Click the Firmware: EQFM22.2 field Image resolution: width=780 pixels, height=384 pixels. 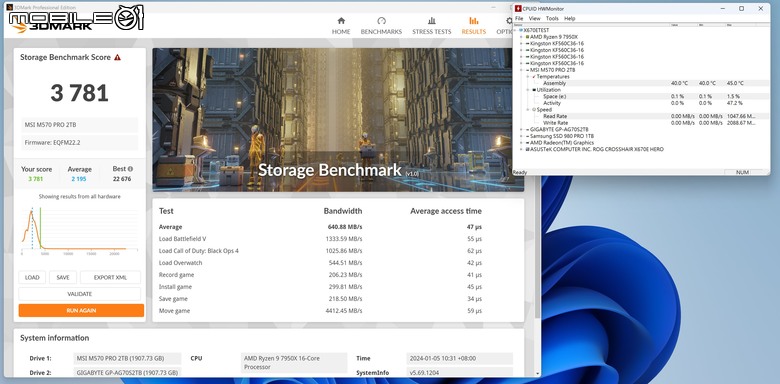coord(80,143)
